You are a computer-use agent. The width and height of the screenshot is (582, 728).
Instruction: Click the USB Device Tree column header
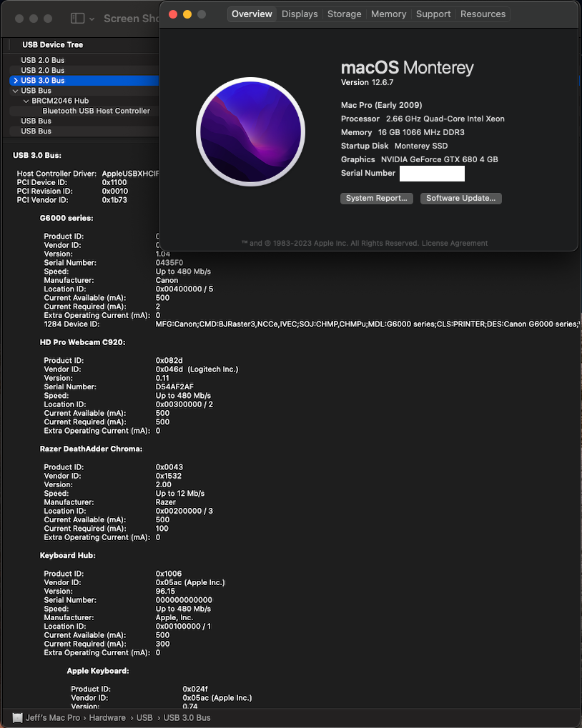click(52, 45)
